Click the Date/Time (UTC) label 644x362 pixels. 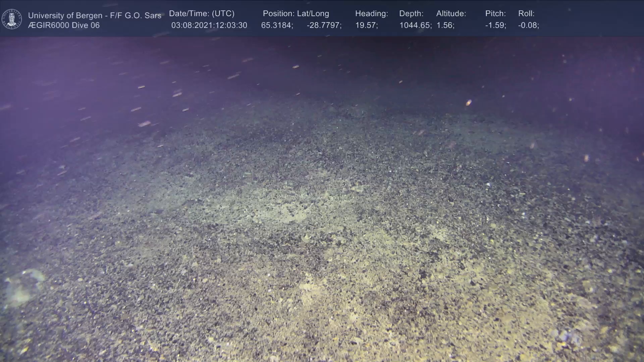[202, 14]
